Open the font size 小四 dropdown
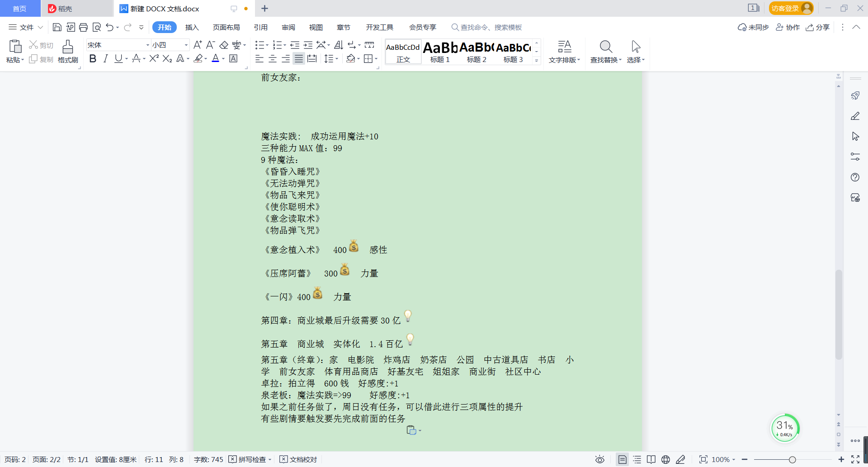The height and width of the screenshot is (467, 868). (x=186, y=45)
